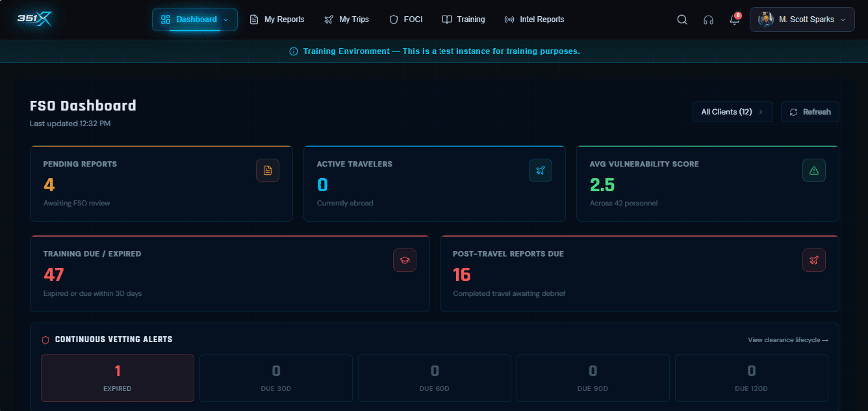Click Currently abroad text

pos(345,203)
